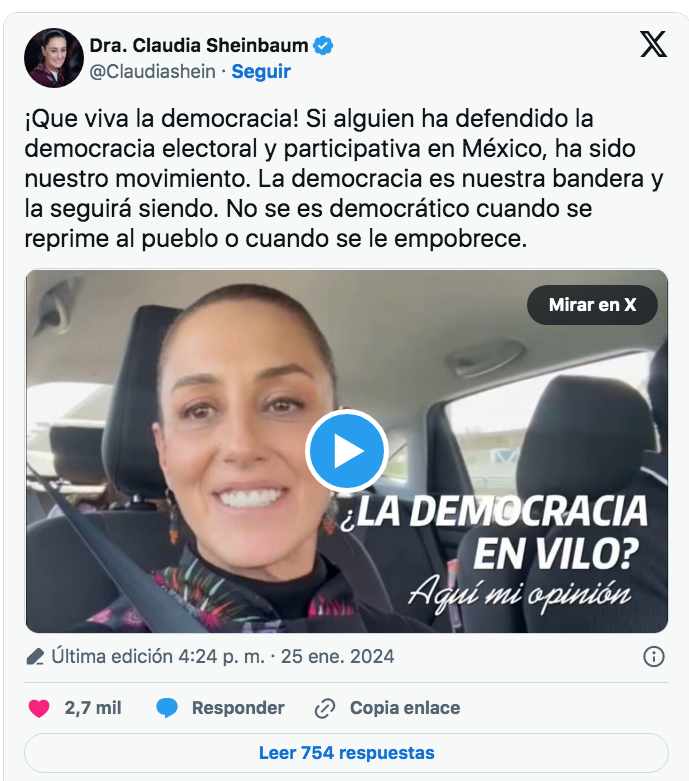Image resolution: width=689 pixels, height=781 pixels.
Task: Play the embedded video
Action: (x=347, y=451)
